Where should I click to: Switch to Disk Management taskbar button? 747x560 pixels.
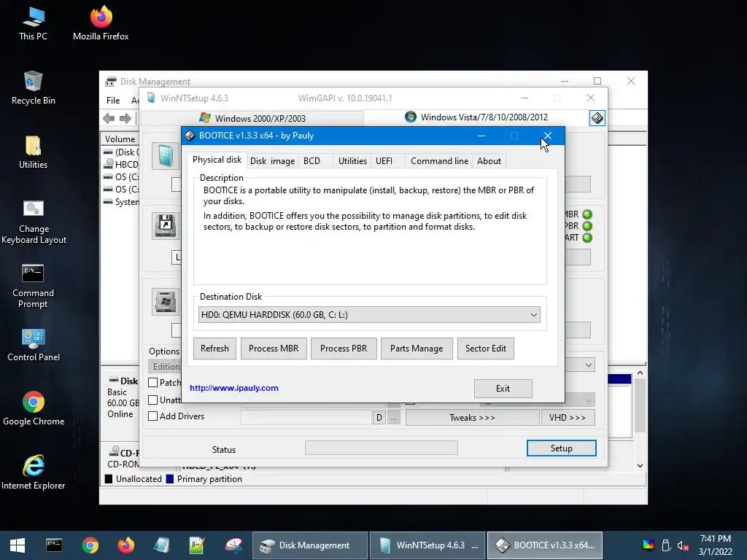click(310, 545)
